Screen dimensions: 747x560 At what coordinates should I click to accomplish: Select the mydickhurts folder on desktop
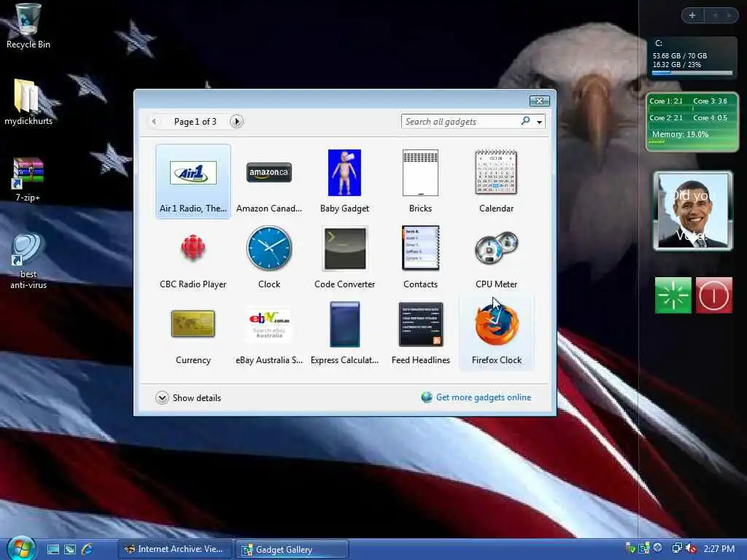click(x=28, y=102)
